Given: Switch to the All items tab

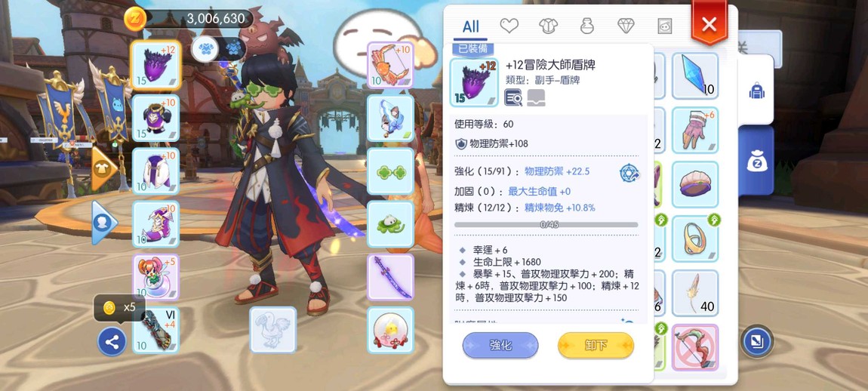Looking at the screenshot, I should (470, 26).
